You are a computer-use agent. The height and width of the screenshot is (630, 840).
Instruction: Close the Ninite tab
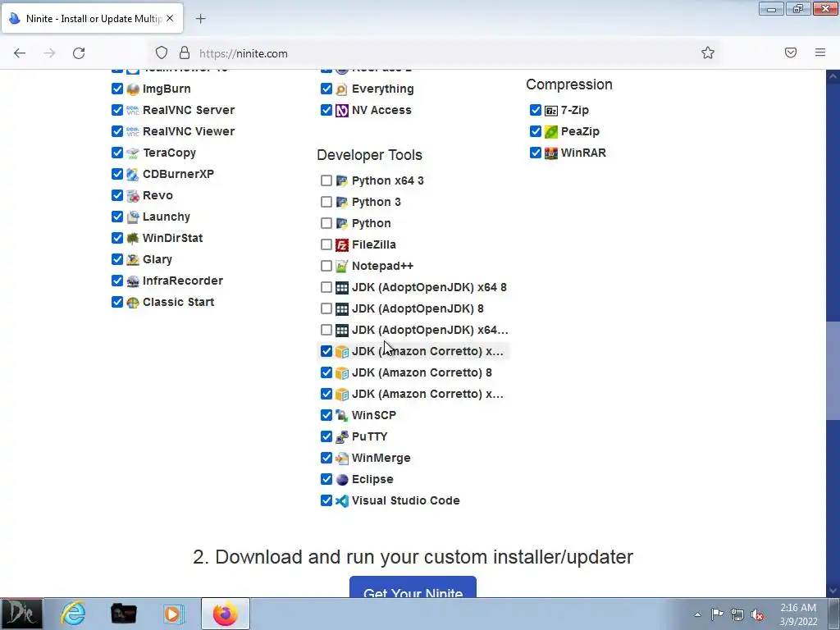pos(170,18)
